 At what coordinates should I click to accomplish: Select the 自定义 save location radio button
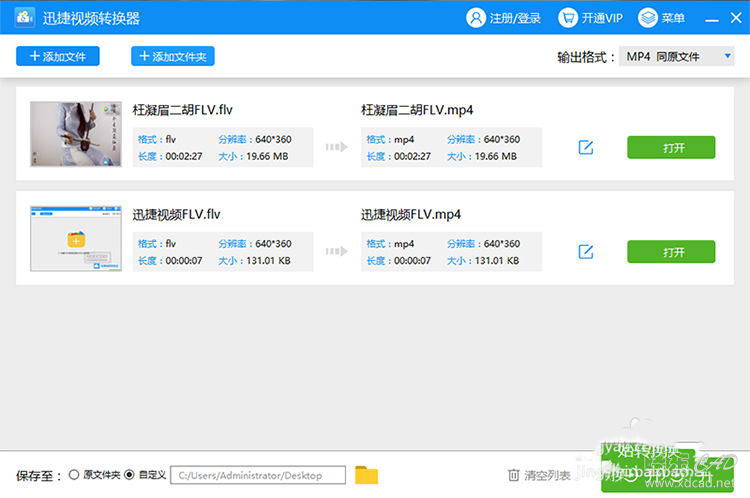click(129, 475)
